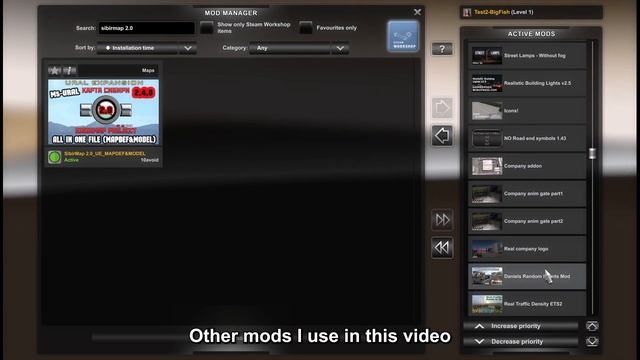
Task: Mark SibirMap mod as favourite star
Action: (55, 70)
